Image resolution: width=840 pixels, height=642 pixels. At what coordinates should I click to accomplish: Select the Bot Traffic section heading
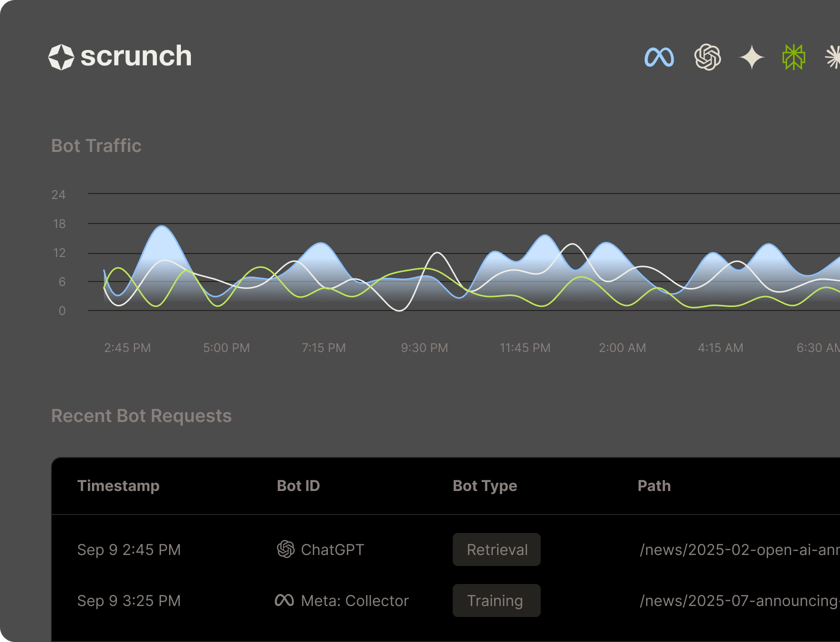pos(96,145)
